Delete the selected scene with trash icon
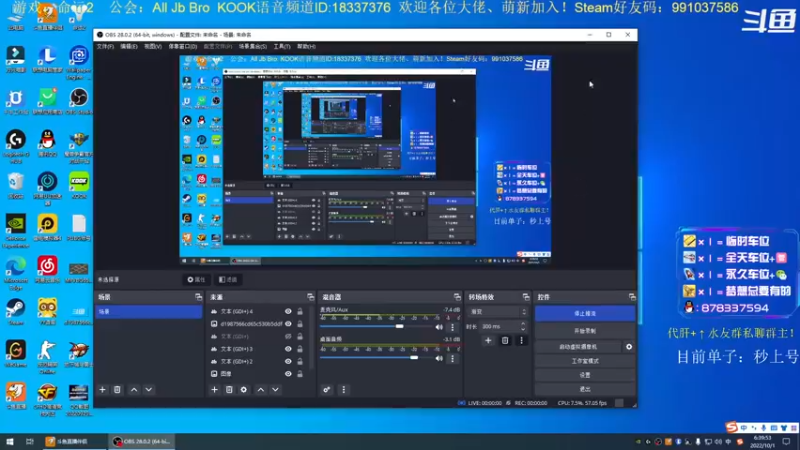800x450 pixels. click(117, 390)
